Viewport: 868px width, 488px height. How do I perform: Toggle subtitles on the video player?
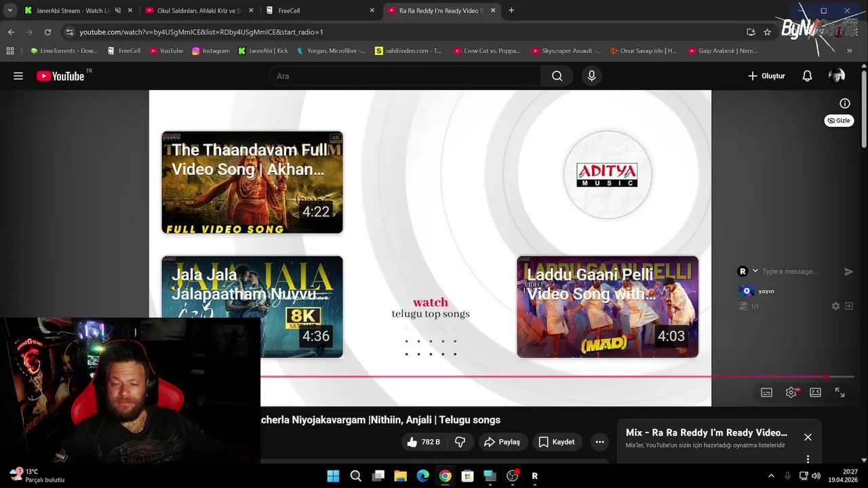[766, 392]
